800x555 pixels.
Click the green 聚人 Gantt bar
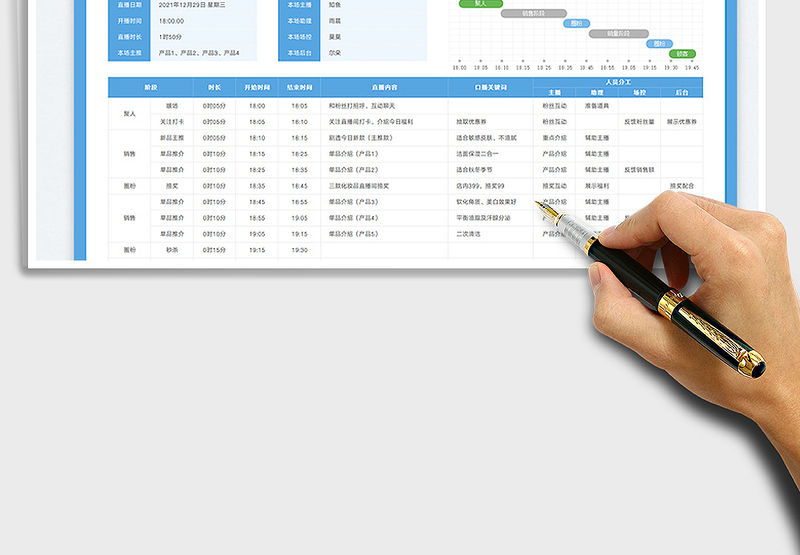coord(481,4)
